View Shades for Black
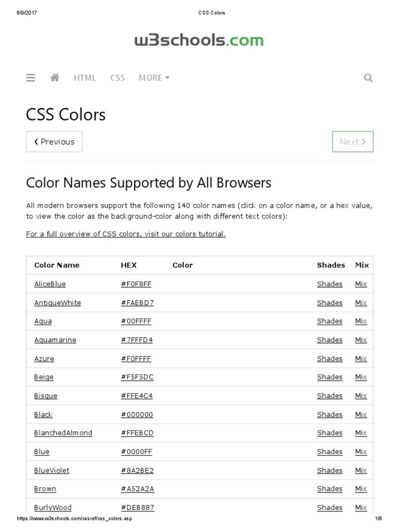This screenshot has height=532, width=399. click(330, 415)
